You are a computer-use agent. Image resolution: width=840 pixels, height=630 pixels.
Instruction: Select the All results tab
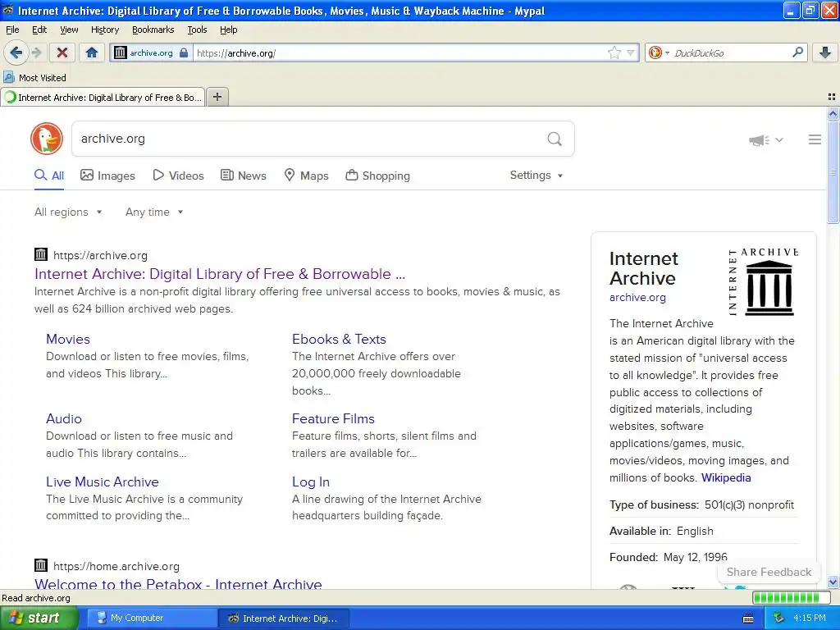pos(48,176)
